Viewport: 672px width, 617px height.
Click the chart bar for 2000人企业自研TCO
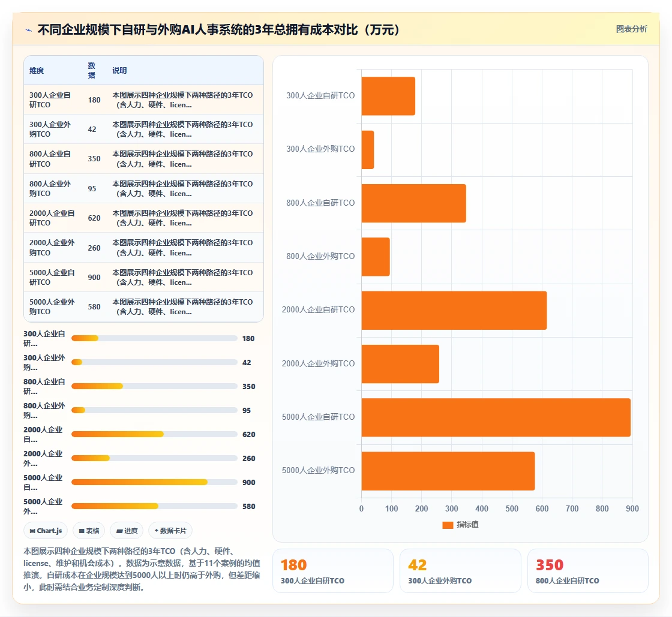(454, 310)
